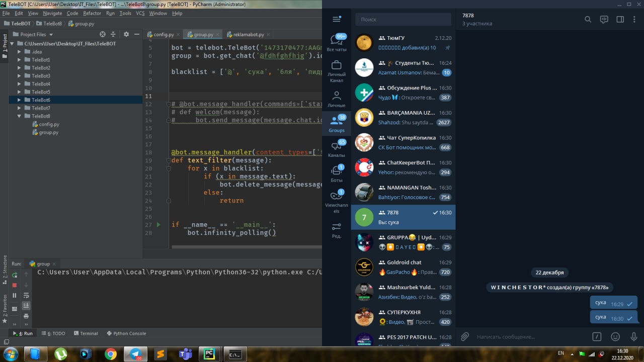This screenshot has width=644, height=362.
Task: Switch to the config.py editor tab
Action: (x=164, y=35)
